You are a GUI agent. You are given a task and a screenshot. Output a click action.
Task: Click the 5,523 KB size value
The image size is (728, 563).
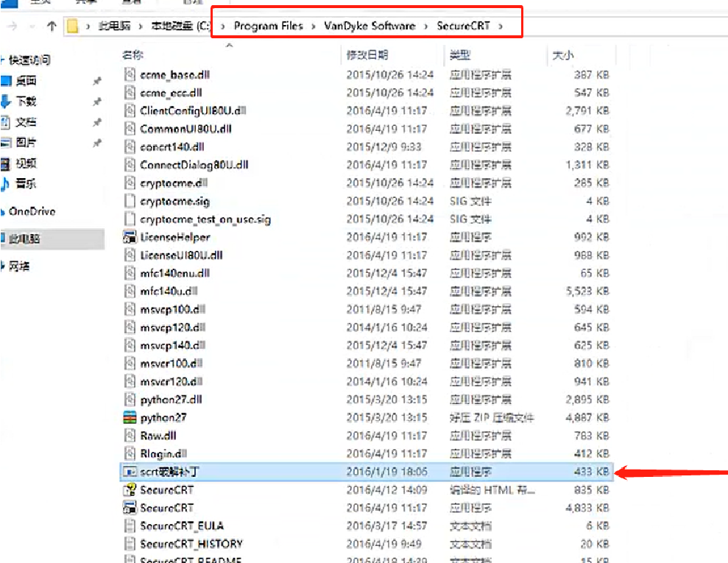[587, 291]
